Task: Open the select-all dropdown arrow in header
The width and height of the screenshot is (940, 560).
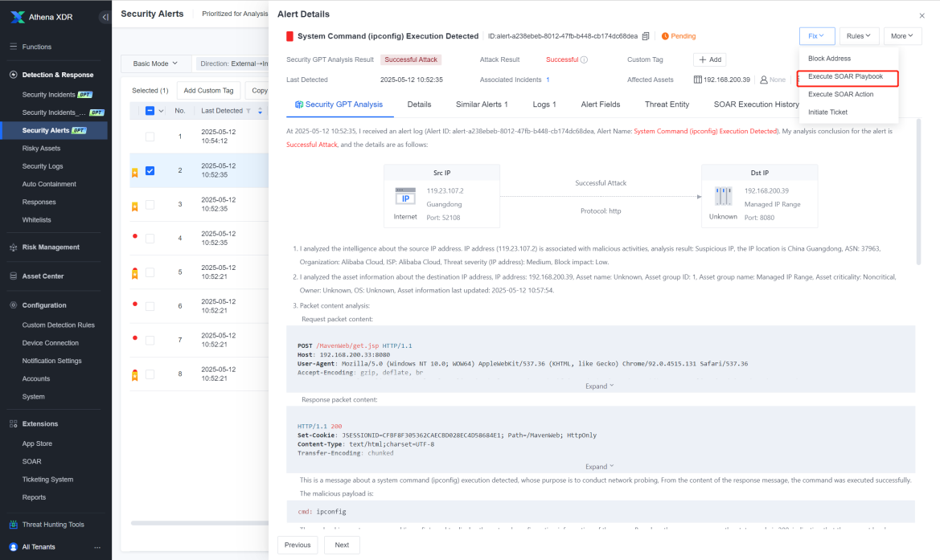Action: point(161,111)
